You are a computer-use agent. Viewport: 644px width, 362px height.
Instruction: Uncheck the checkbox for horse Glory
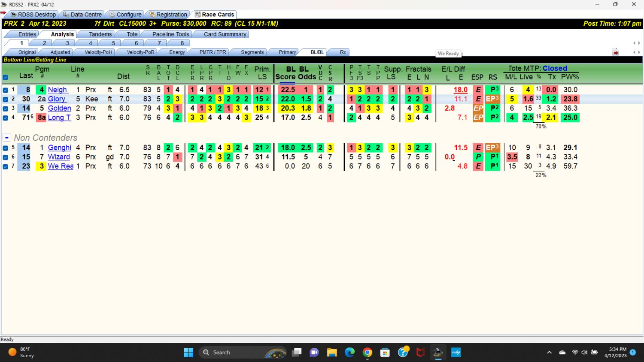(x=6, y=99)
